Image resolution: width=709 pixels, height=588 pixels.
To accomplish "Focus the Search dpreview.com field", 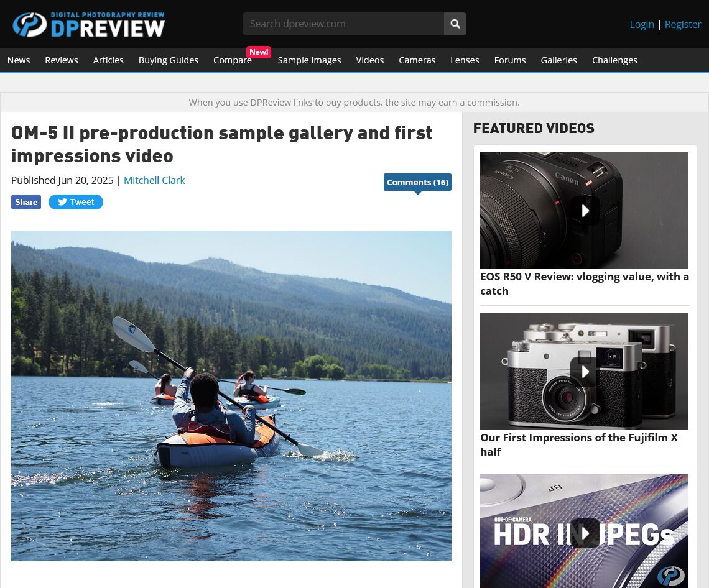I will 343,24.
